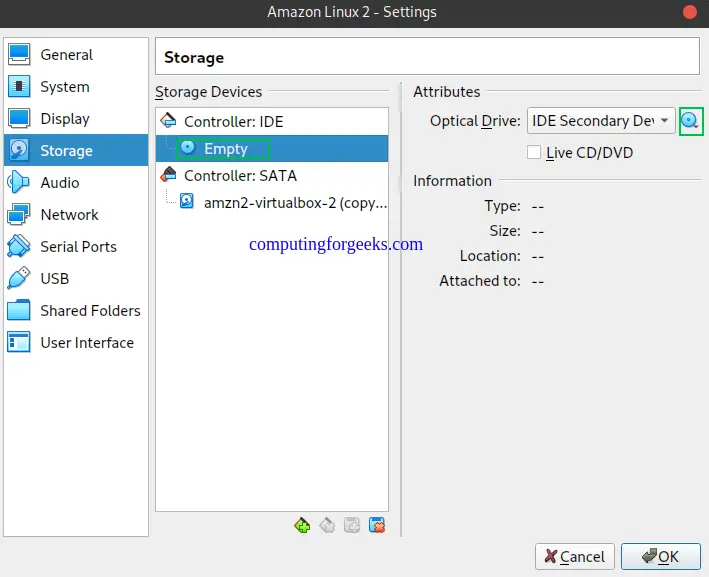This screenshot has width=709, height=577.
Task: Select the Controller: SATA row
Action: pos(272,175)
